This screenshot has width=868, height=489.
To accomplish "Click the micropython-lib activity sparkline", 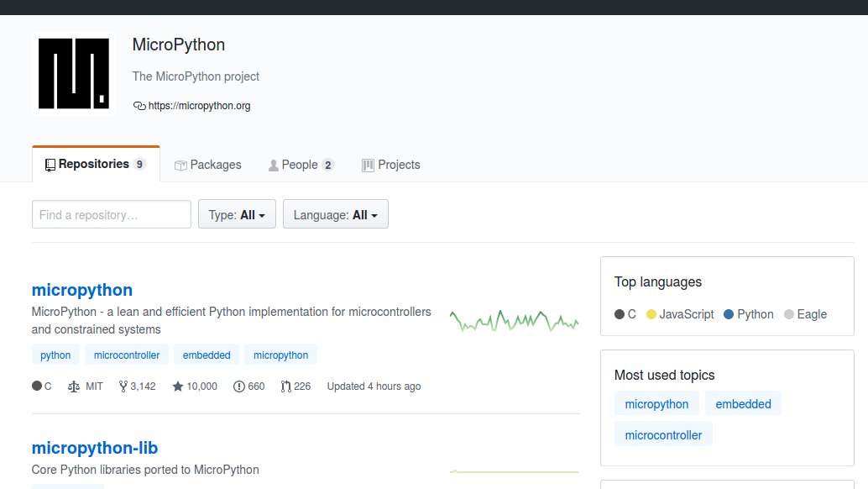I will (515, 472).
